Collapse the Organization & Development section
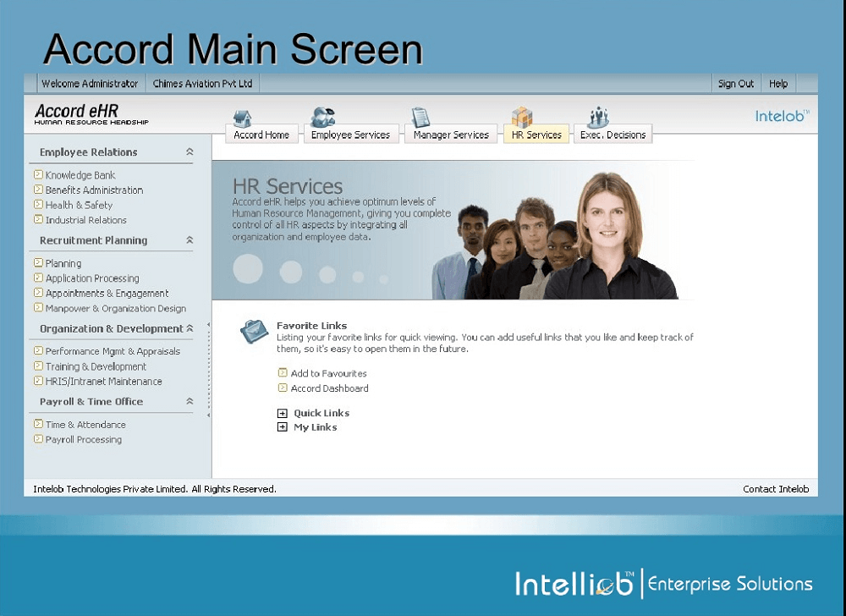Viewport: 846px width, 616px height. [190, 328]
